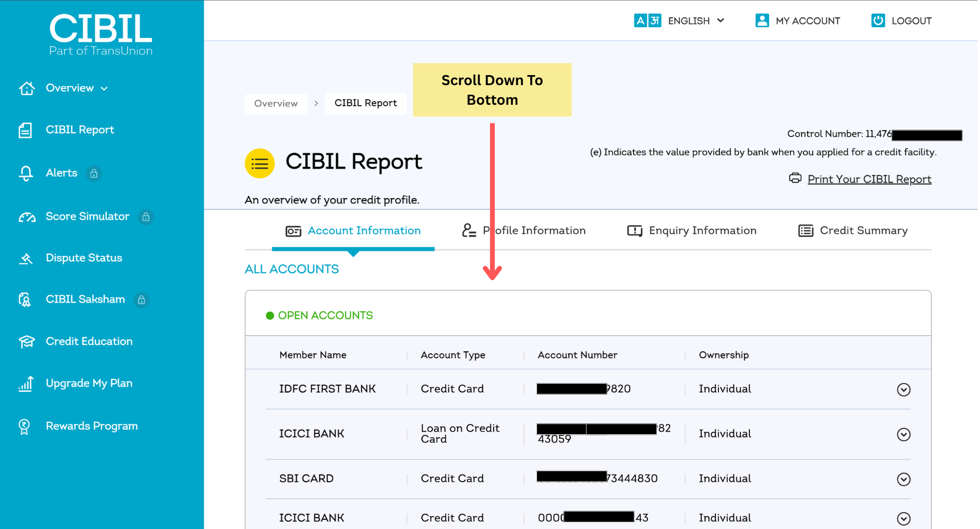Click the Ownership column header

pyautogui.click(x=724, y=355)
